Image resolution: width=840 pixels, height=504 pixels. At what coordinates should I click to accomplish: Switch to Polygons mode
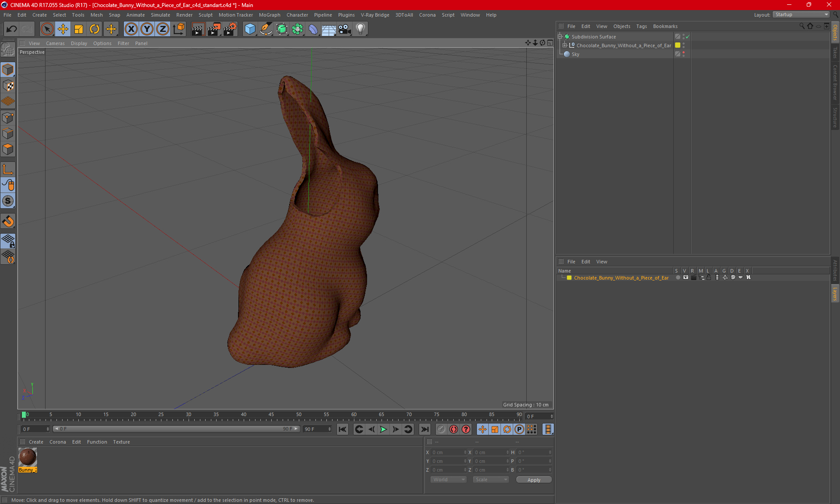(8, 149)
